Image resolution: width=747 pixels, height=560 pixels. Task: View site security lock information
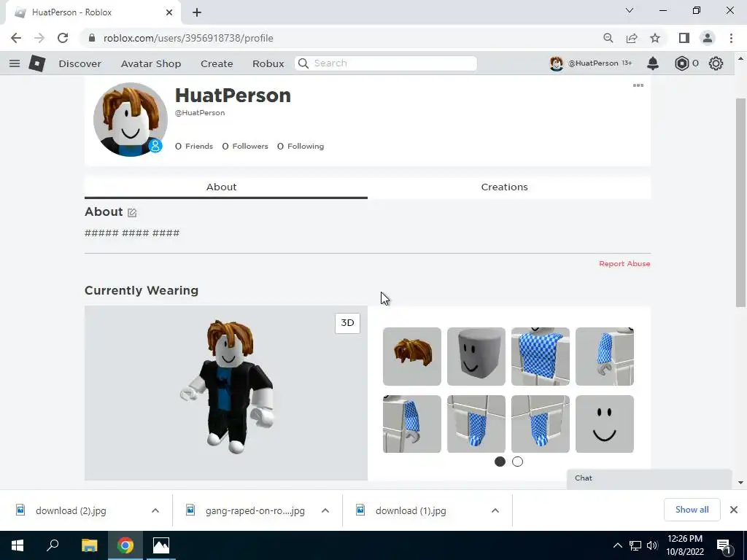92,38
